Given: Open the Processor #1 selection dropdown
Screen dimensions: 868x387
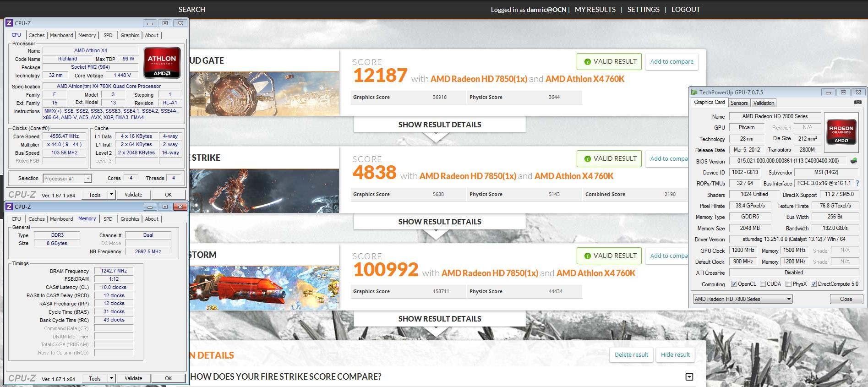Looking at the screenshot, I should [x=67, y=179].
